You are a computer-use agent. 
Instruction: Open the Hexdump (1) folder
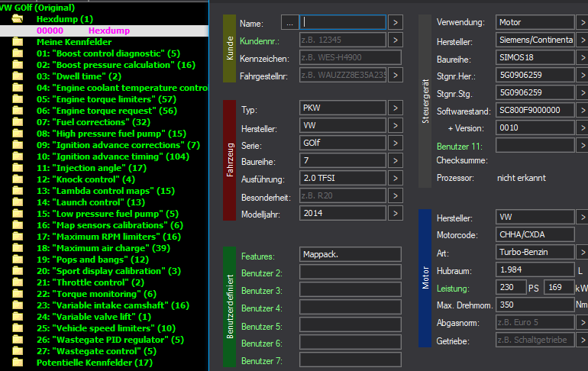(x=64, y=19)
